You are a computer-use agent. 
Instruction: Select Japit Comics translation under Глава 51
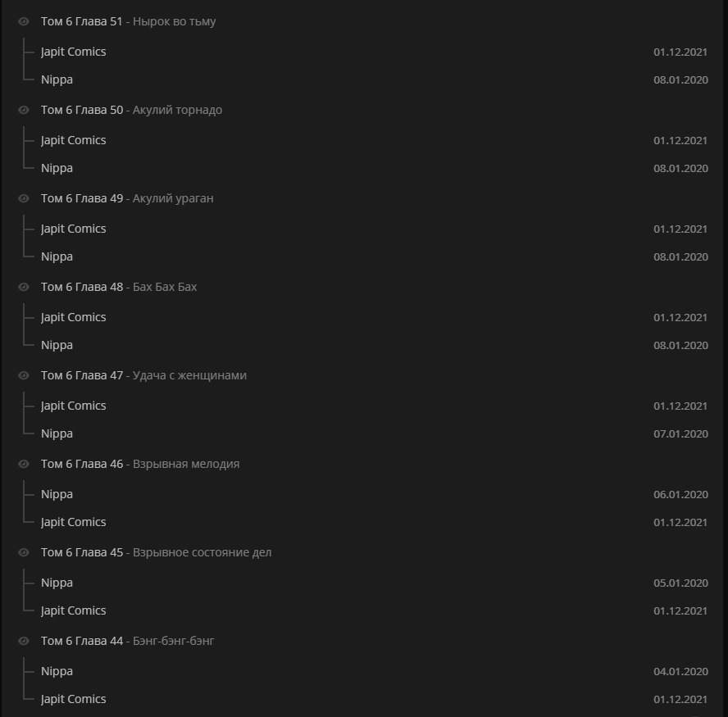[74, 52]
